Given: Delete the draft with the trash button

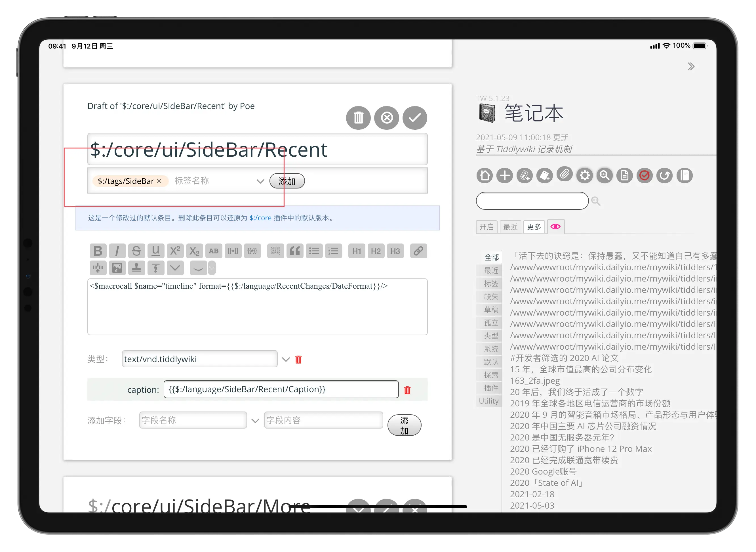Looking at the screenshot, I should tap(358, 118).
